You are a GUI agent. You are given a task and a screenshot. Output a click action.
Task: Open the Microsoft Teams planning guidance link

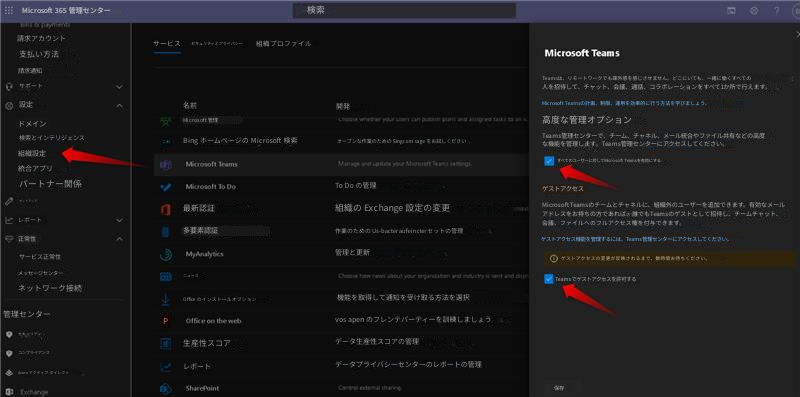(x=625, y=103)
